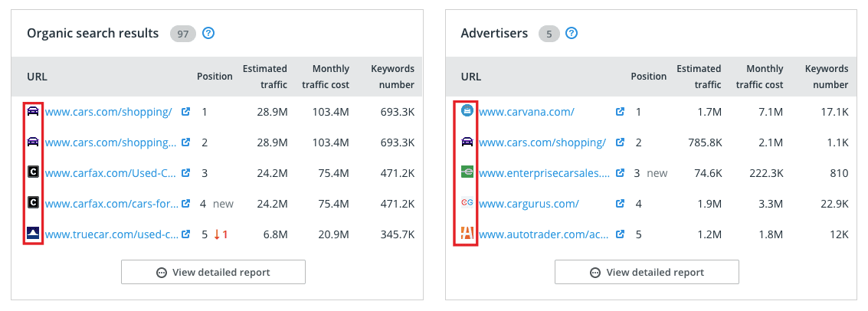This screenshot has height=311, width=868.
Task: Open external link icon for autotrader.com row
Action: 620,234
